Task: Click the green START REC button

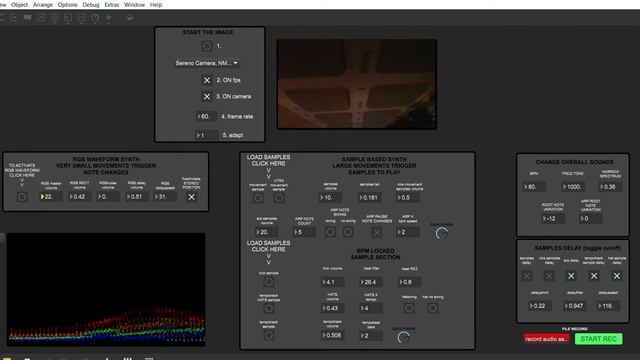Action: (598, 339)
